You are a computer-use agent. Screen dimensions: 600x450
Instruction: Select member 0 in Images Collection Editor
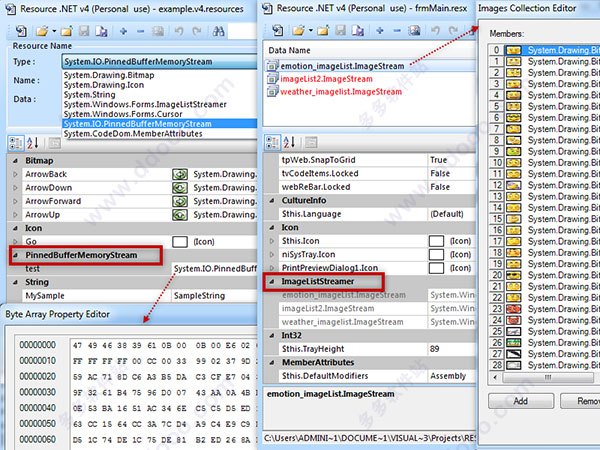tap(544, 50)
